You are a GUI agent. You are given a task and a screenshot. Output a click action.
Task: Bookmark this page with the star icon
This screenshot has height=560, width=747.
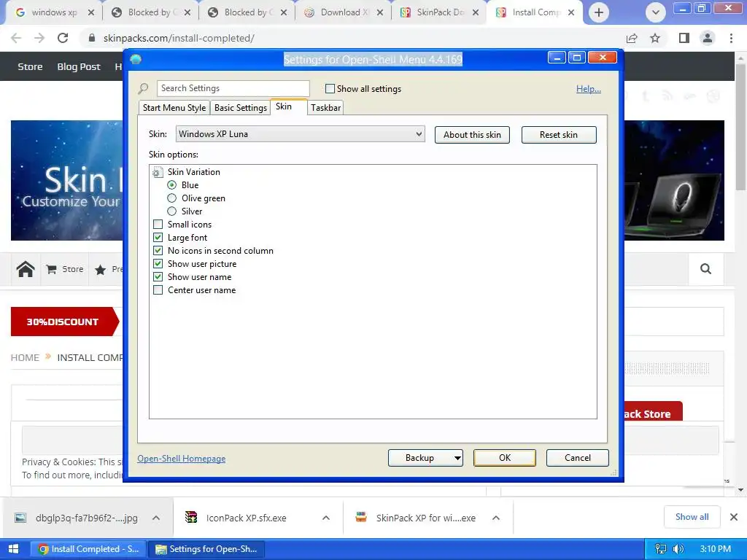pyautogui.click(x=655, y=38)
